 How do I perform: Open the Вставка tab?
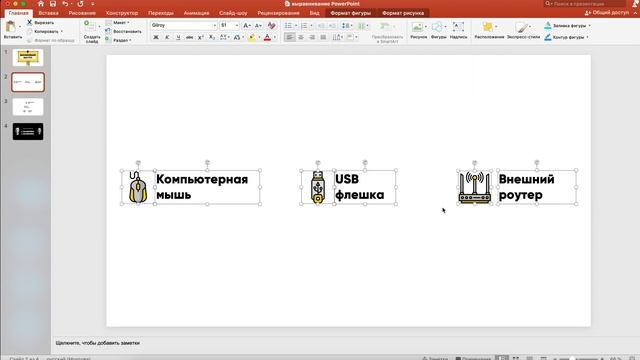(x=49, y=13)
